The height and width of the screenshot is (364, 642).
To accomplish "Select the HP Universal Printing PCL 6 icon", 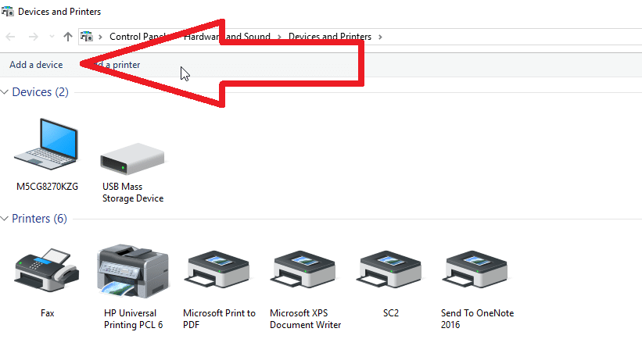I will [133, 271].
